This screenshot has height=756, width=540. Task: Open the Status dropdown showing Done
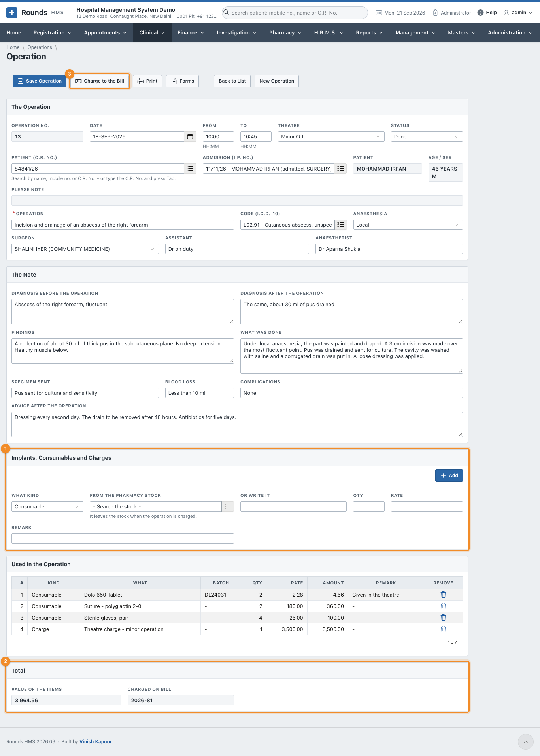pos(427,136)
